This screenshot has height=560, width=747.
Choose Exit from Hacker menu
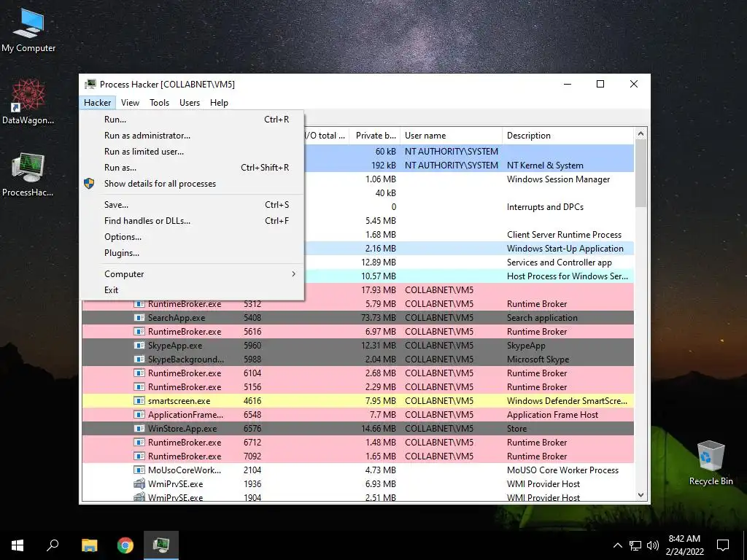(193, 290)
